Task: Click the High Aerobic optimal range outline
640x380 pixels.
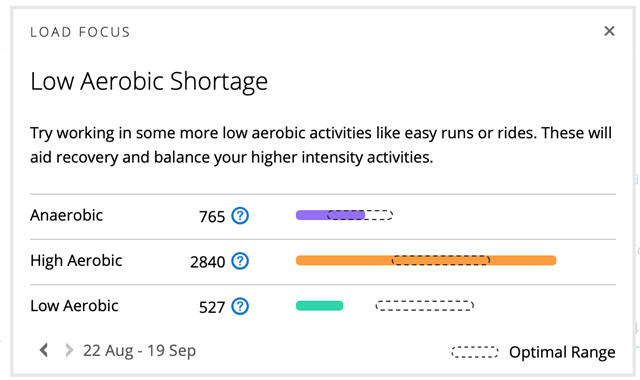Action: click(x=441, y=260)
